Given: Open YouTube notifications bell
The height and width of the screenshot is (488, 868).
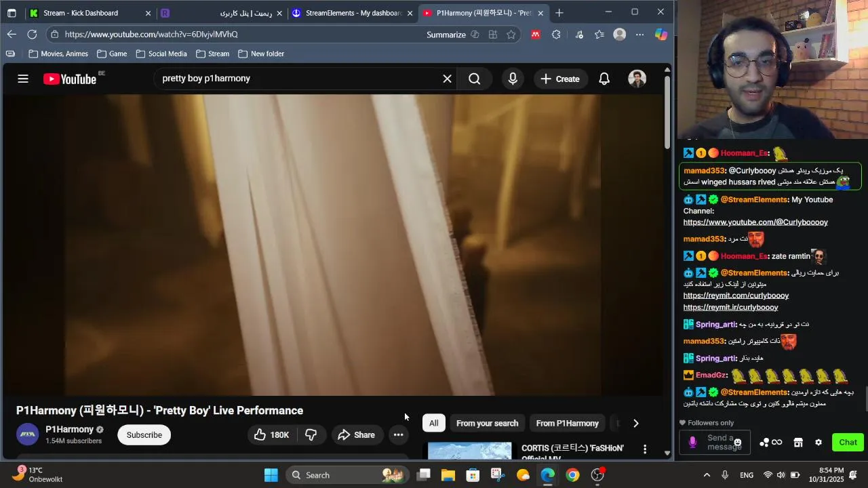Looking at the screenshot, I should 604,79.
